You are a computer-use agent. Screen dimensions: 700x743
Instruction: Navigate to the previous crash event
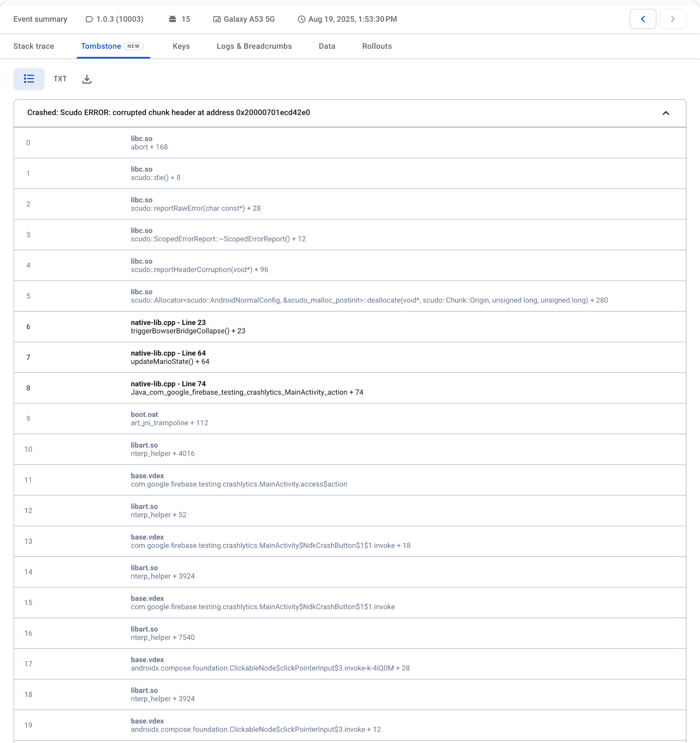pyautogui.click(x=642, y=19)
